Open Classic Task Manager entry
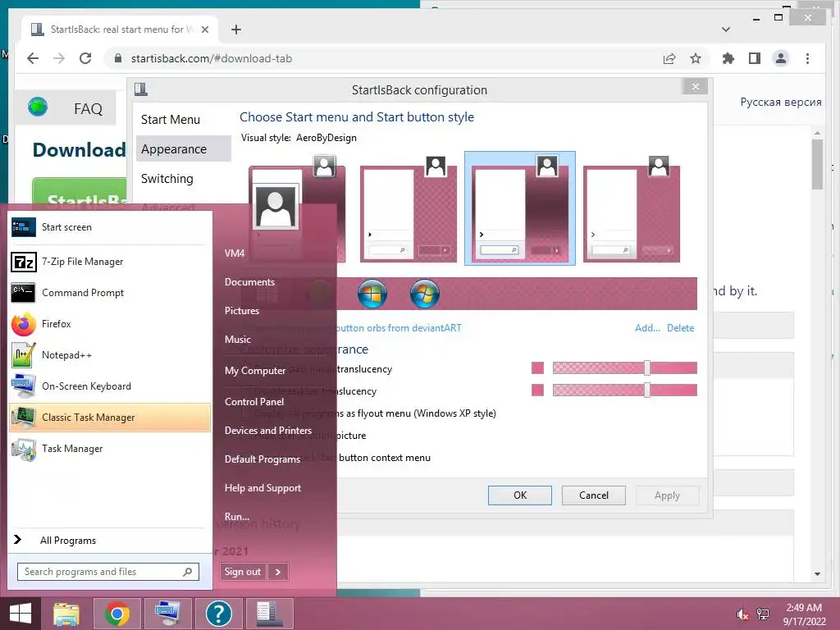840x630 pixels. [x=110, y=418]
